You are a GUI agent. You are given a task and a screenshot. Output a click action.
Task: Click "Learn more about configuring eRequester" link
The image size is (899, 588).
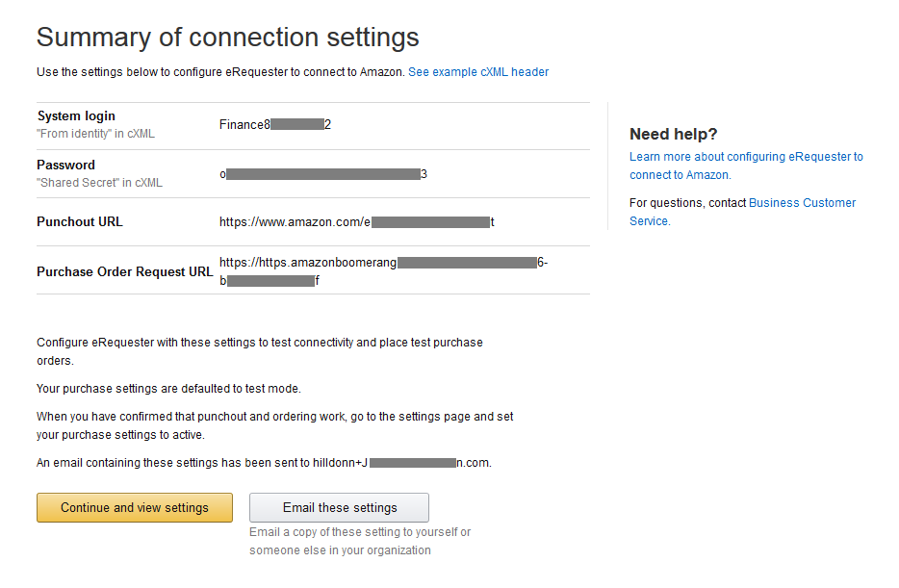[x=746, y=157]
